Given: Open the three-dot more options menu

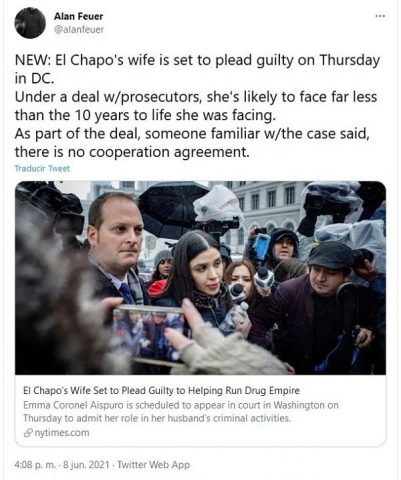Looking at the screenshot, I should [380, 16].
